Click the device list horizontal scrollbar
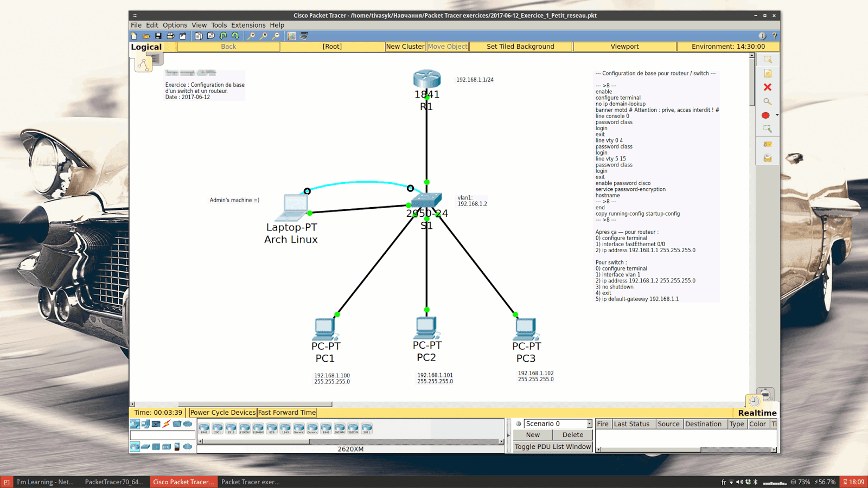The width and height of the screenshot is (868, 488). click(255, 442)
